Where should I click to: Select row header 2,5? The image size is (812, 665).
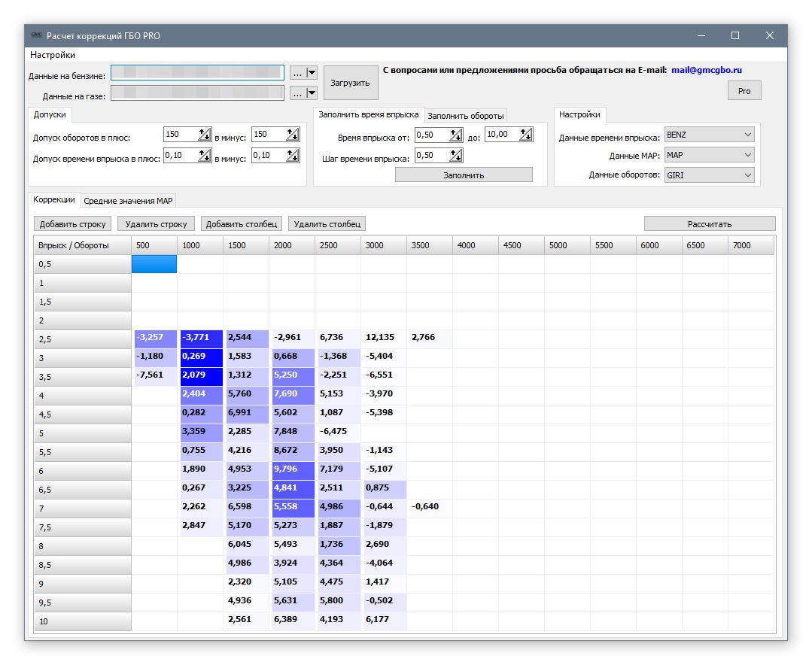pos(82,339)
